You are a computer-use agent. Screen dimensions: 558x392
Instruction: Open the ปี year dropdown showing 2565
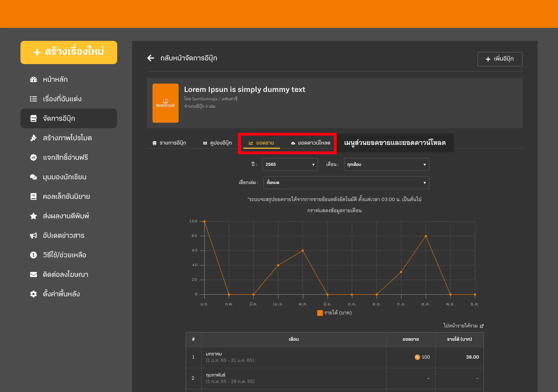click(x=290, y=165)
